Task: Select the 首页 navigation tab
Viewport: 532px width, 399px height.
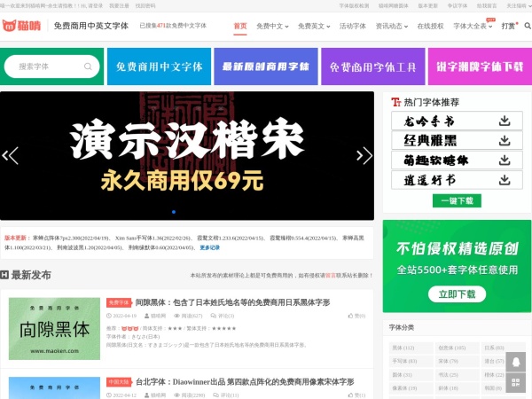Action: click(x=240, y=27)
